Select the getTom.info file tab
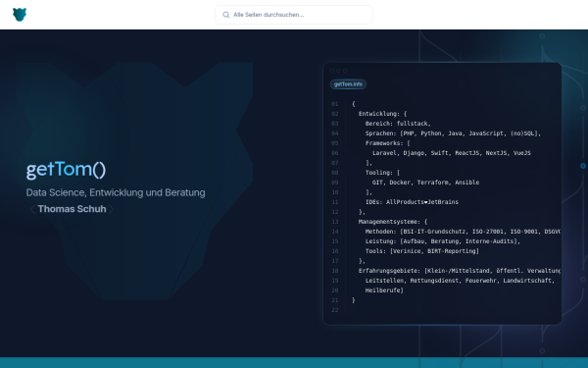 click(348, 84)
